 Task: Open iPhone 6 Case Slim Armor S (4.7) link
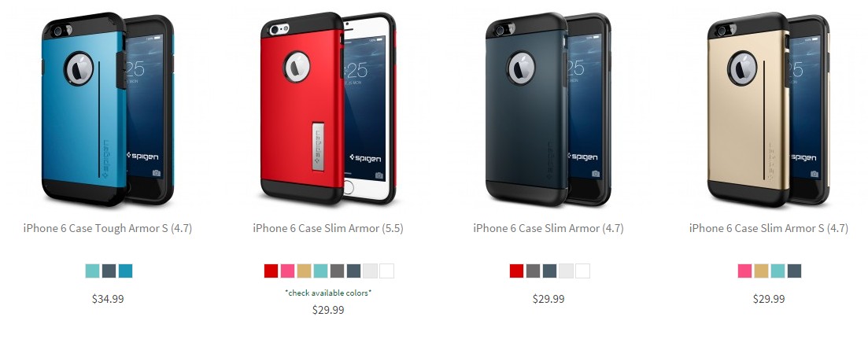click(768, 228)
